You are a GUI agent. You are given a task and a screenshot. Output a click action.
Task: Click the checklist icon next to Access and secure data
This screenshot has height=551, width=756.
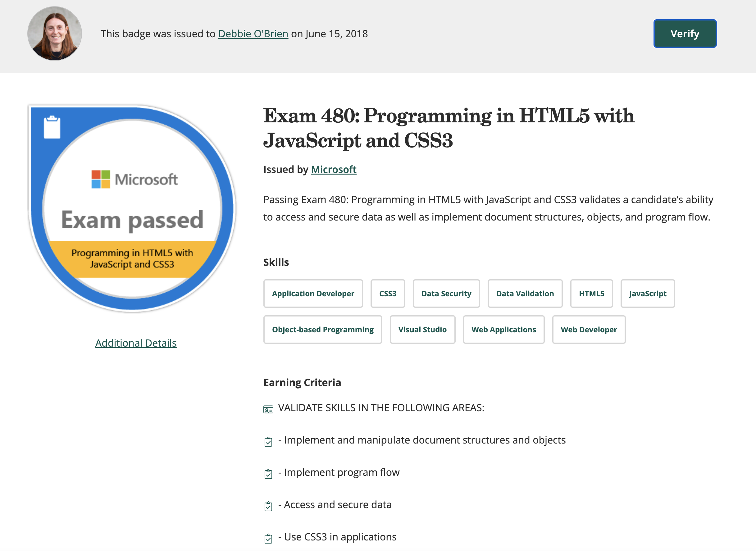268,506
